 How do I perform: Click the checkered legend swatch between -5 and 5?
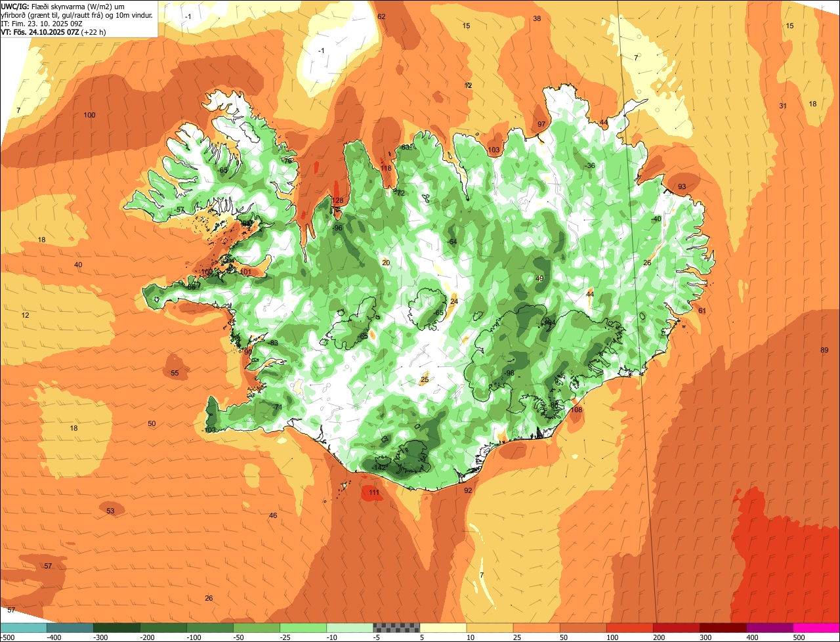396,627
